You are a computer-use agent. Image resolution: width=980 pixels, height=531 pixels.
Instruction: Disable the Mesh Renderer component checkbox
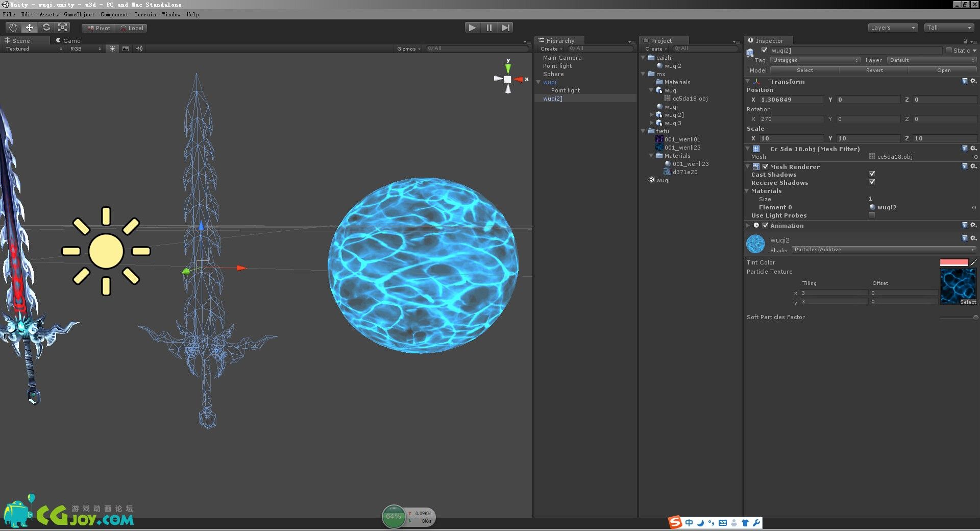pos(765,166)
